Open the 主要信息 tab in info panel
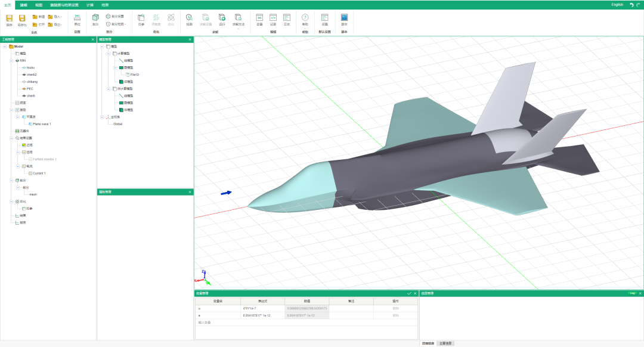Image resolution: width=644 pixels, height=347 pixels. click(x=445, y=343)
